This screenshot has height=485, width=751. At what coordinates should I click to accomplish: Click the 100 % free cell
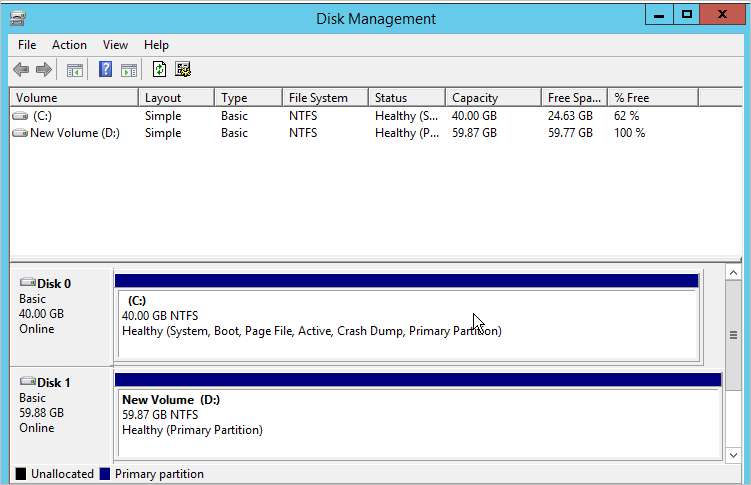click(x=629, y=133)
